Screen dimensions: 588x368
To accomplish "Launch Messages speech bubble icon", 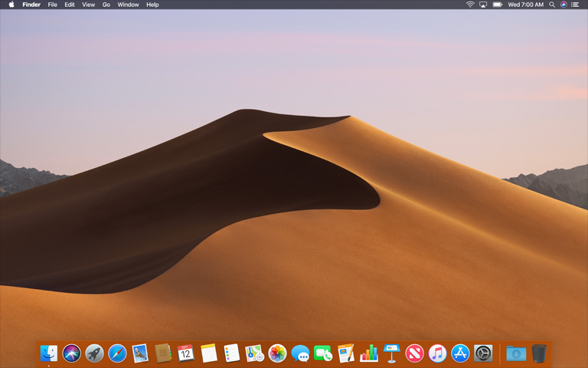I will coord(300,353).
